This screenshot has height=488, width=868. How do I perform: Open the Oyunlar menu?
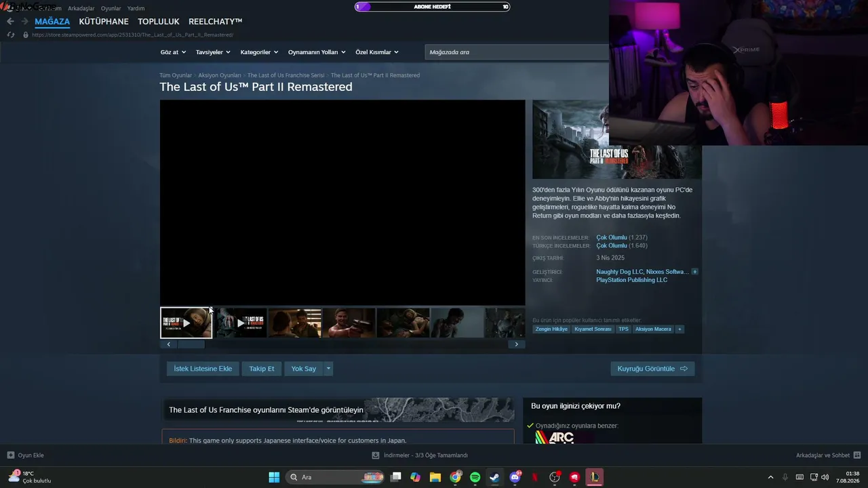[111, 8]
